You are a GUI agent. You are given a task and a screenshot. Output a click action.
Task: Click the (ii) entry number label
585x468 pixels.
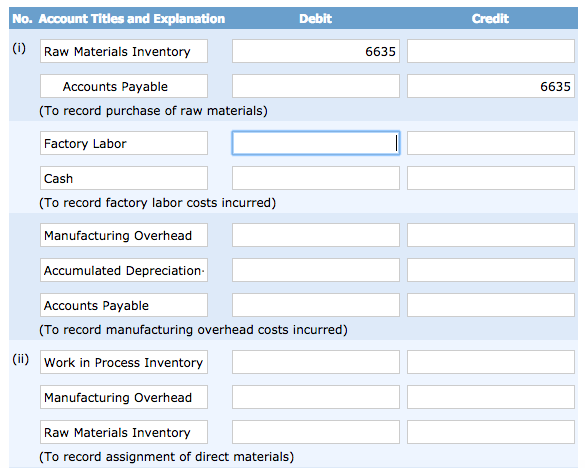(x=21, y=359)
